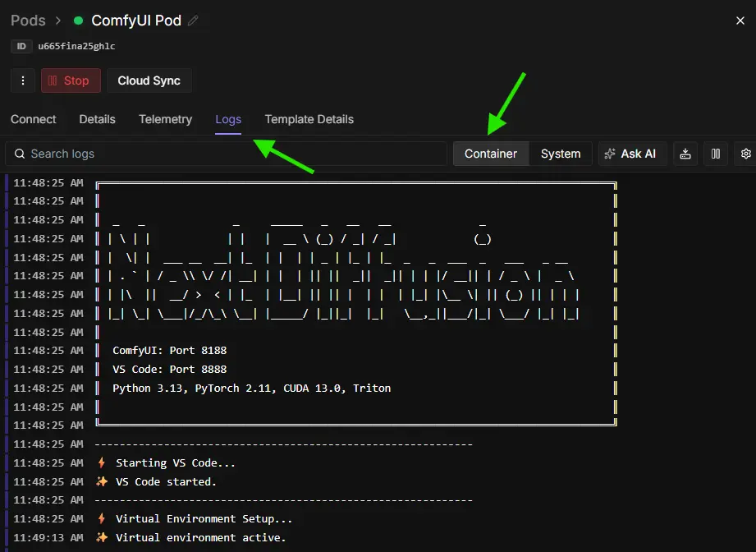756x552 pixels.
Task: Open log settings gear icon
Action: [x=745, y=154]
